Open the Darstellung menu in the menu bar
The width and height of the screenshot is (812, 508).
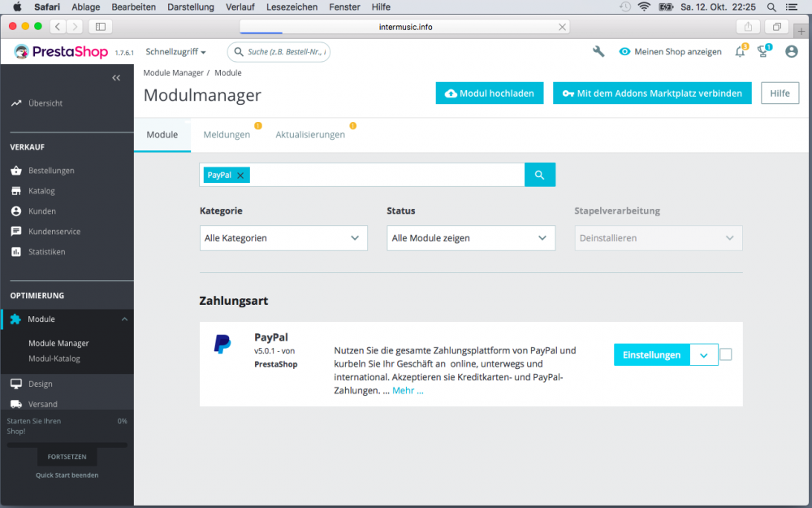point(191,7)
